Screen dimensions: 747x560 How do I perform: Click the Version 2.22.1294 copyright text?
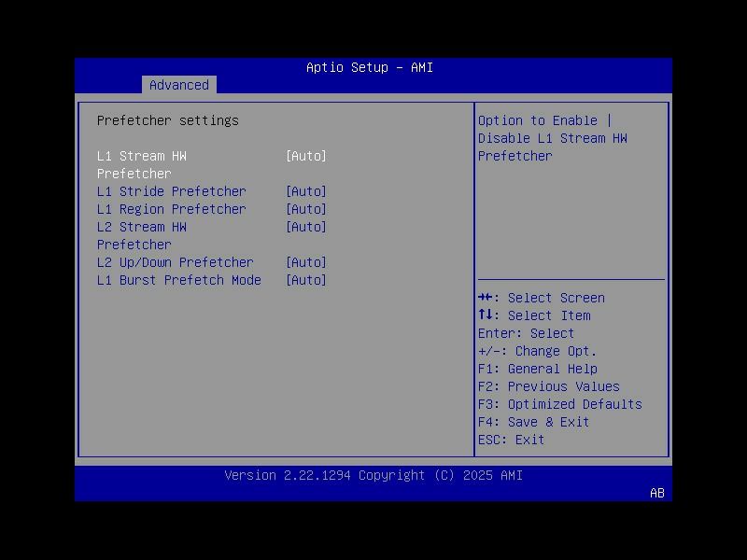pyautogui.click(x=373, y=475)
